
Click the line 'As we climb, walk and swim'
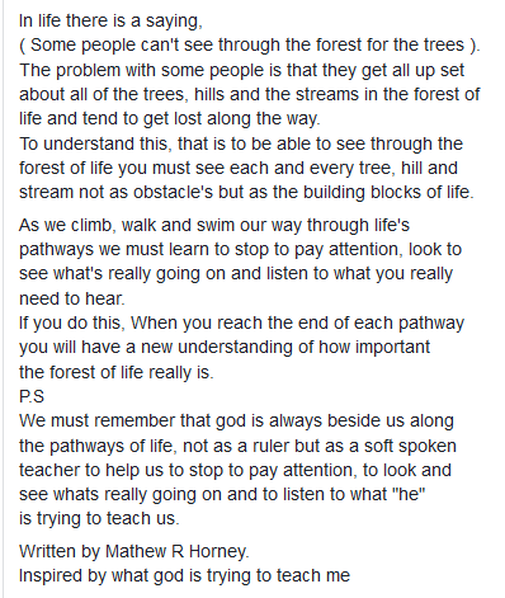coord(214,225)
